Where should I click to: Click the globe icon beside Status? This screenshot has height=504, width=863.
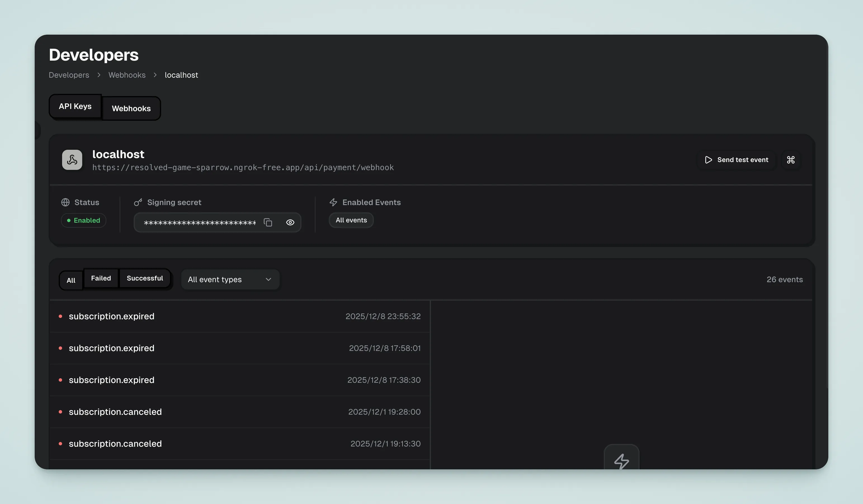(x=66, y=202)
